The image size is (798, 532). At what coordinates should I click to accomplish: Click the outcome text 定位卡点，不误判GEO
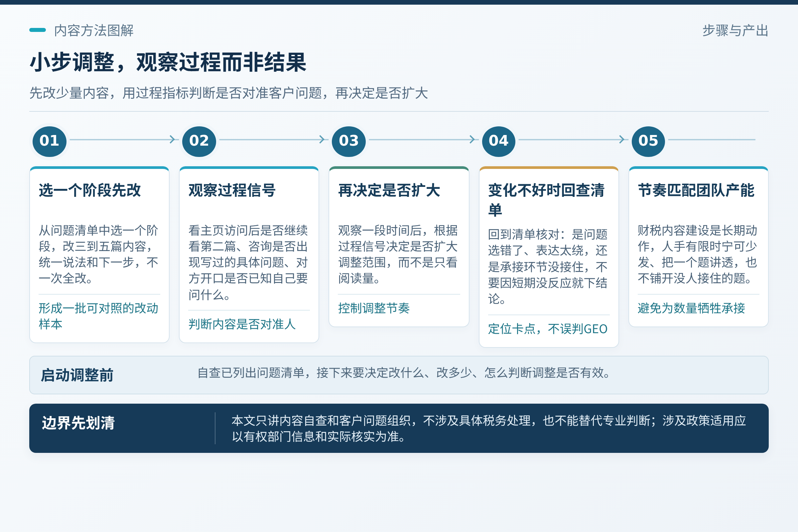click(x=548, y=329)
